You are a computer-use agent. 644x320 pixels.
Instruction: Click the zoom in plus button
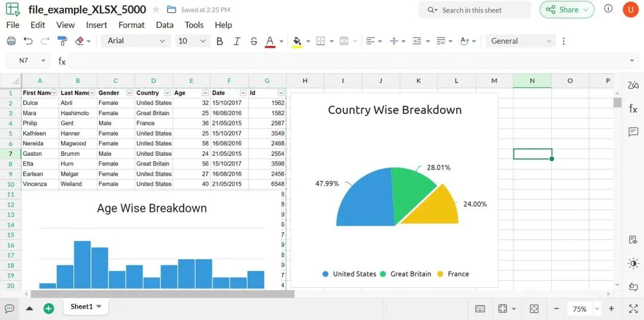(611, 309)
